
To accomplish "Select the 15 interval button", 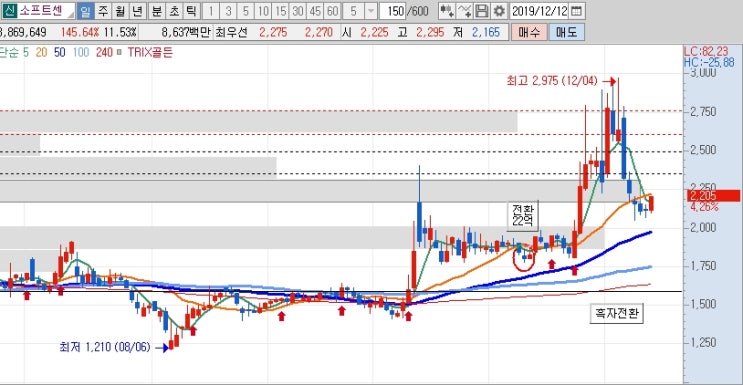I will pos(281,10).
